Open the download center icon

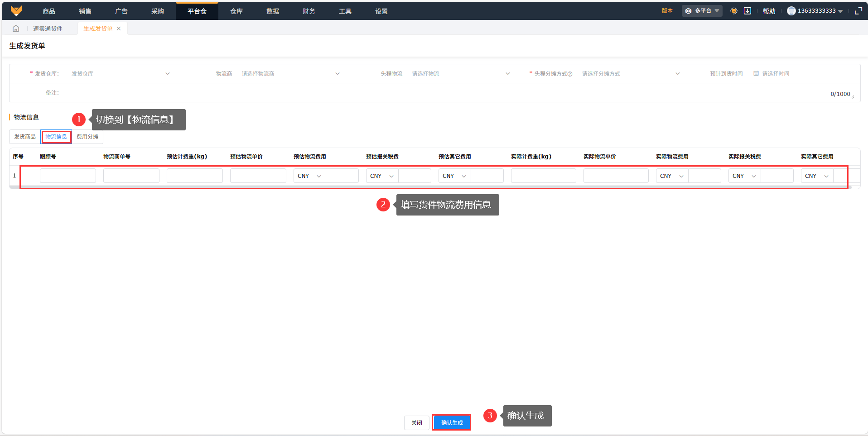click(x=747, y=11)
